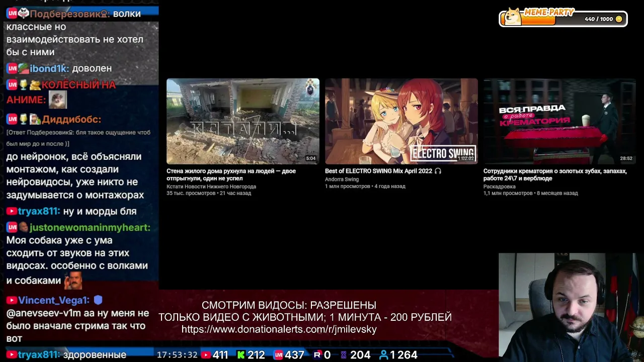Image resolution: width=644 pixels, height=362 pixels.
Task: Open the ELECTRO SWING anime thumbnail
Action: click(x=401, y=121)
